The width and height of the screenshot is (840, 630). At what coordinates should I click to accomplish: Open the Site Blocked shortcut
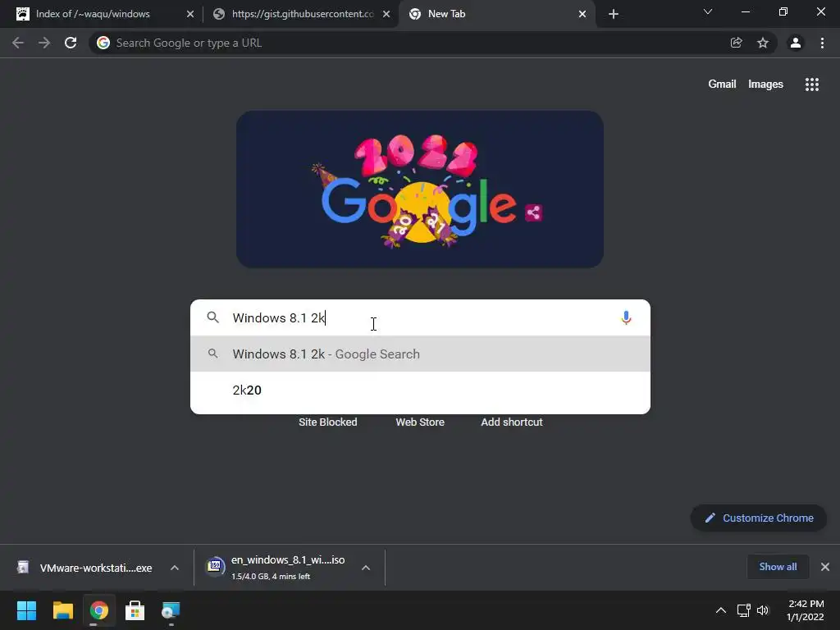328,422
